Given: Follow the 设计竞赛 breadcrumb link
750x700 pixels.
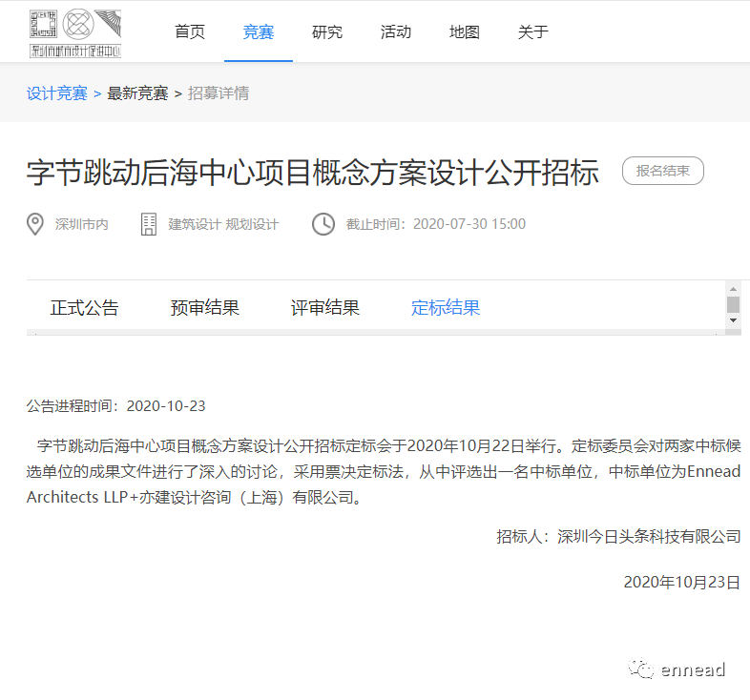Looking at the screenshot, I should tap(57, 93).
